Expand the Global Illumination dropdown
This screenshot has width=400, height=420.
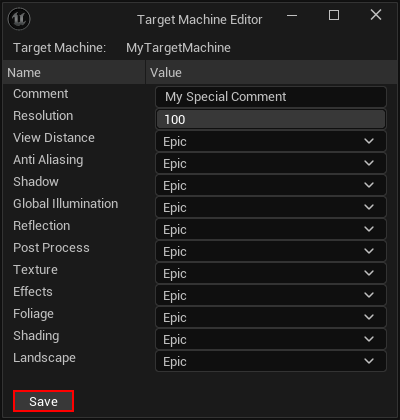click(x=271, y=207)
